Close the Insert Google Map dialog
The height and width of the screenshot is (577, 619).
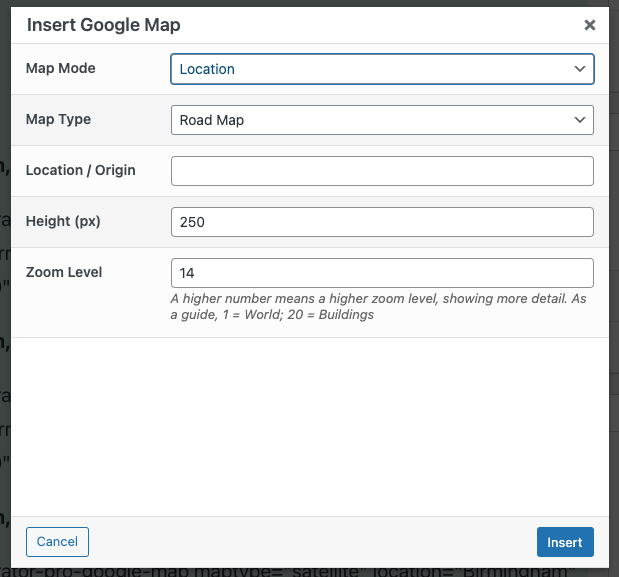(589, 25)
